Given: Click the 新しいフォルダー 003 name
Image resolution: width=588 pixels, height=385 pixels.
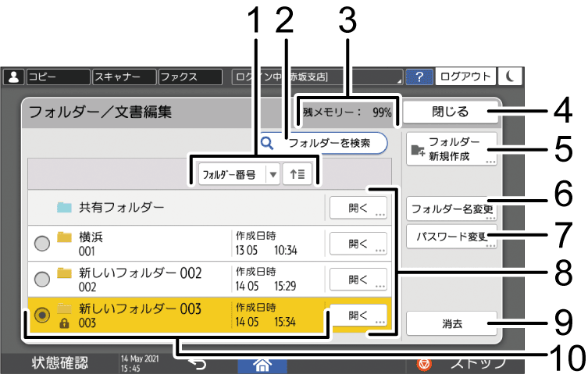Looking at the screenshot, I should (140, 309).
